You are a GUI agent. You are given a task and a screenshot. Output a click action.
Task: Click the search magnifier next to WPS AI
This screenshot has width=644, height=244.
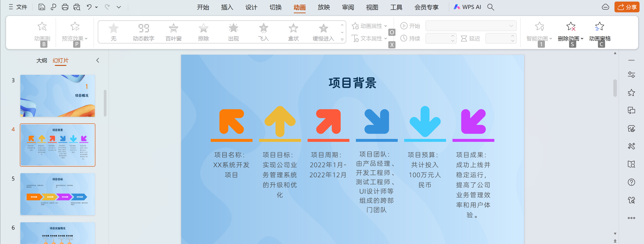491,7
